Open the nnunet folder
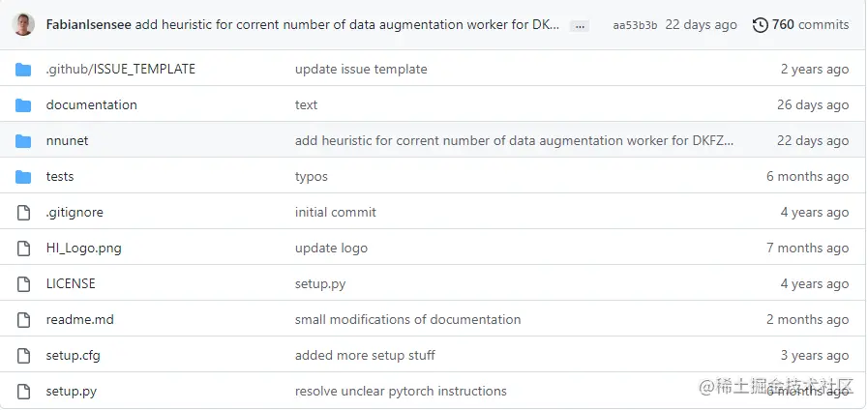Image resolution: width=868 pixels, height=410 pixels. point(67,141)
